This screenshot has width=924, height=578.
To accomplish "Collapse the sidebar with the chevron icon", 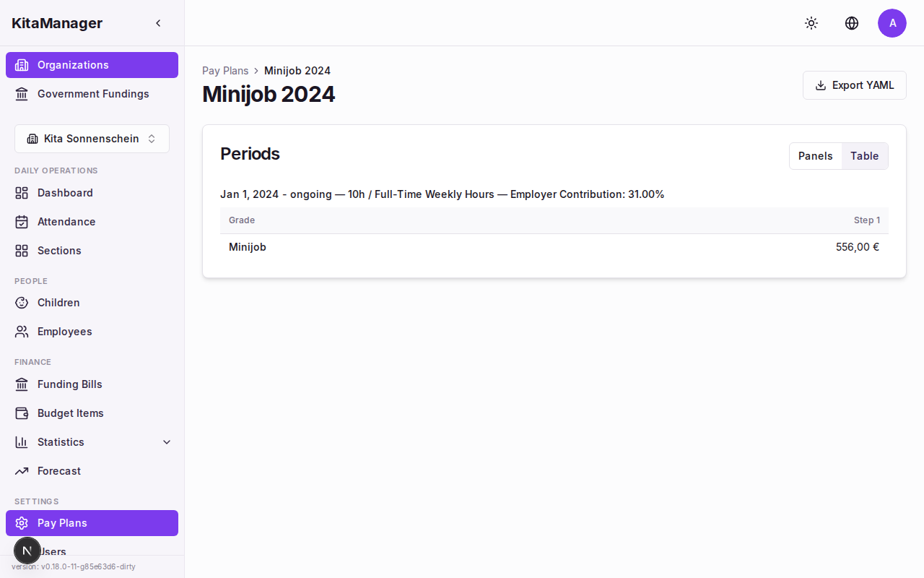I will coord(158,23).
